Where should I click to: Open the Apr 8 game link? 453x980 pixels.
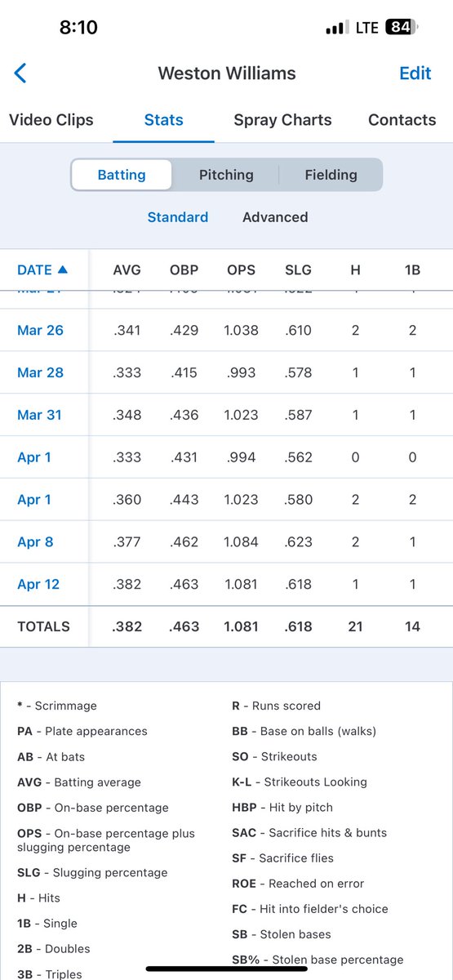coord(34,541)
